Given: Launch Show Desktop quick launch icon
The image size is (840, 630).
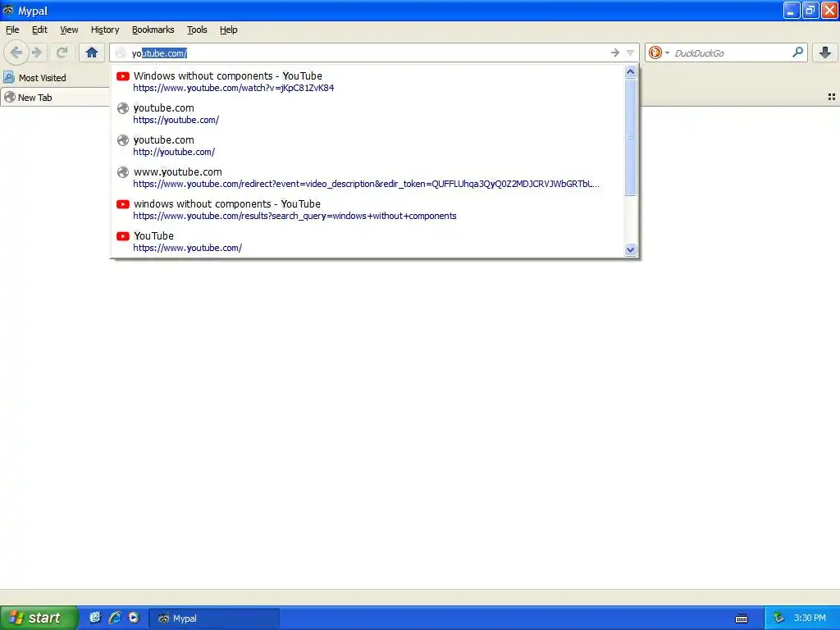Looking at the screenshot, I should pyautogui.click(x=95, y=618).
